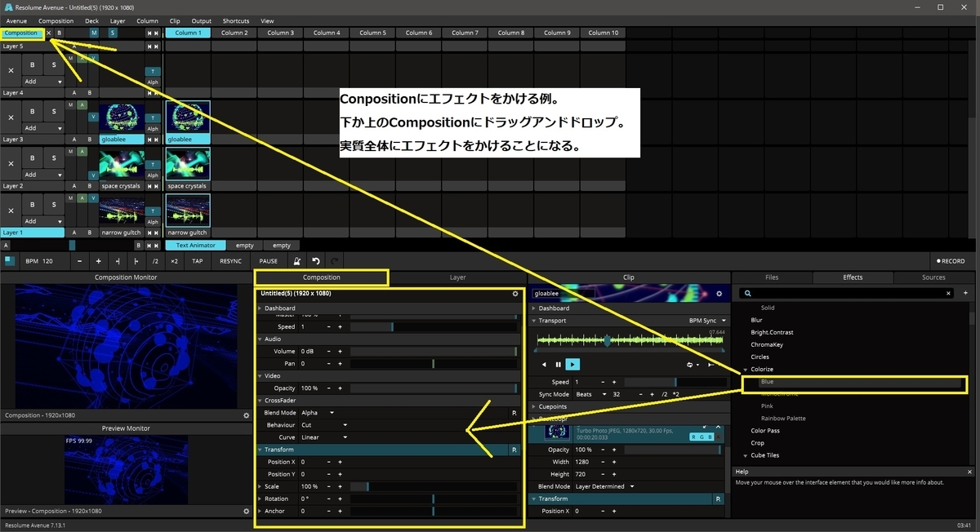Collapse the Colorize effects group
This screenshot has width=980, height=532.
click(745, 370)
